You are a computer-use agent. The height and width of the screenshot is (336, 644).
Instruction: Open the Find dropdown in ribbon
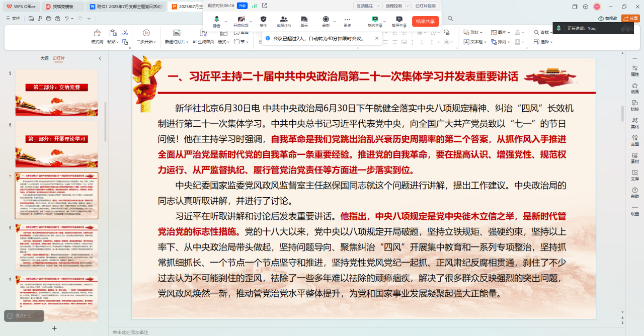[546, 33]
